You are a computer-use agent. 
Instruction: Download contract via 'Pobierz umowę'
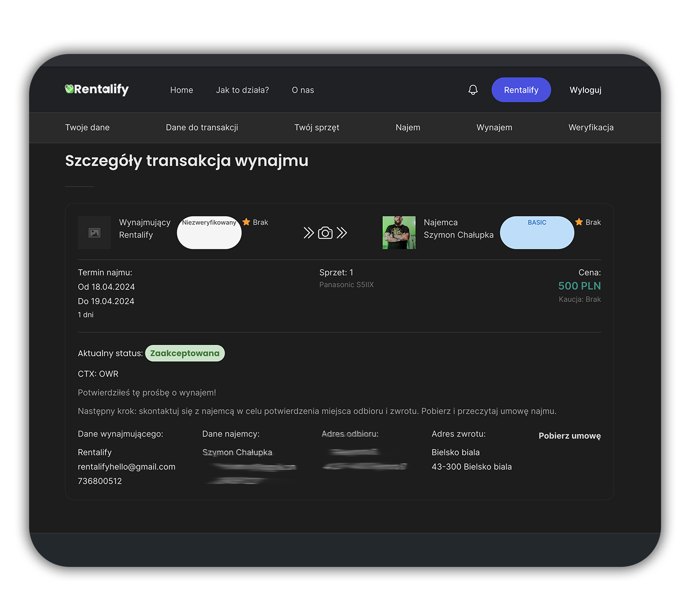coord(569,436)
